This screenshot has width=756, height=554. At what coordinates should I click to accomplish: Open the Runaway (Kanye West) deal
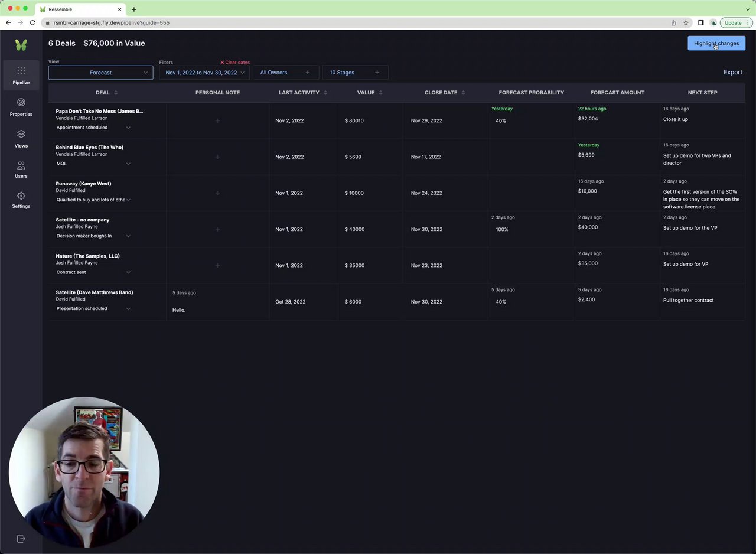83,183
